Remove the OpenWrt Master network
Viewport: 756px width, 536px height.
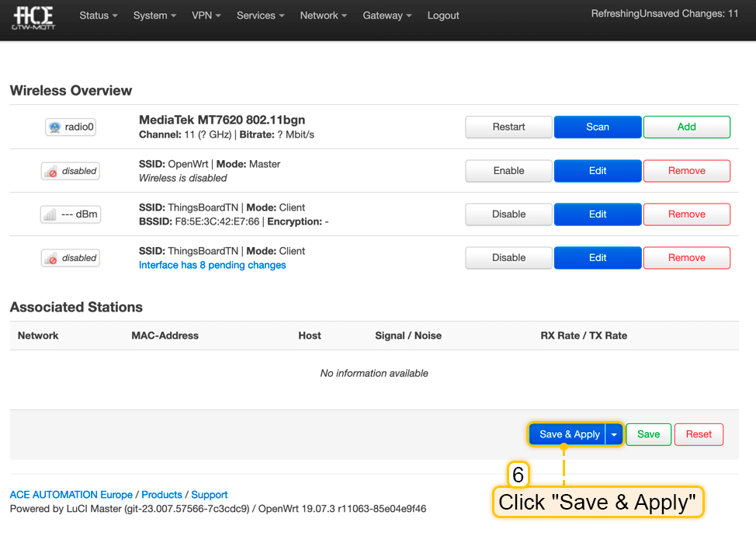[686, 171]
